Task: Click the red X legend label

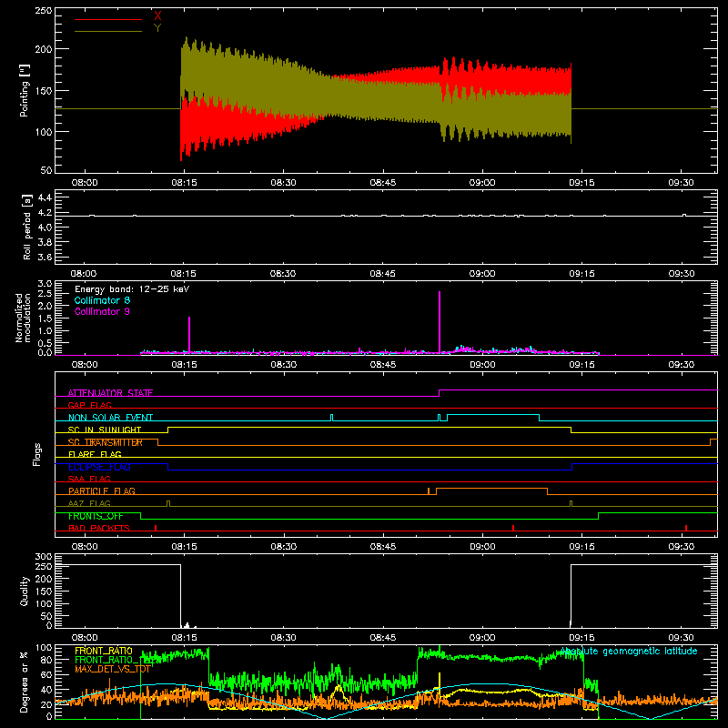Action: 157,15
